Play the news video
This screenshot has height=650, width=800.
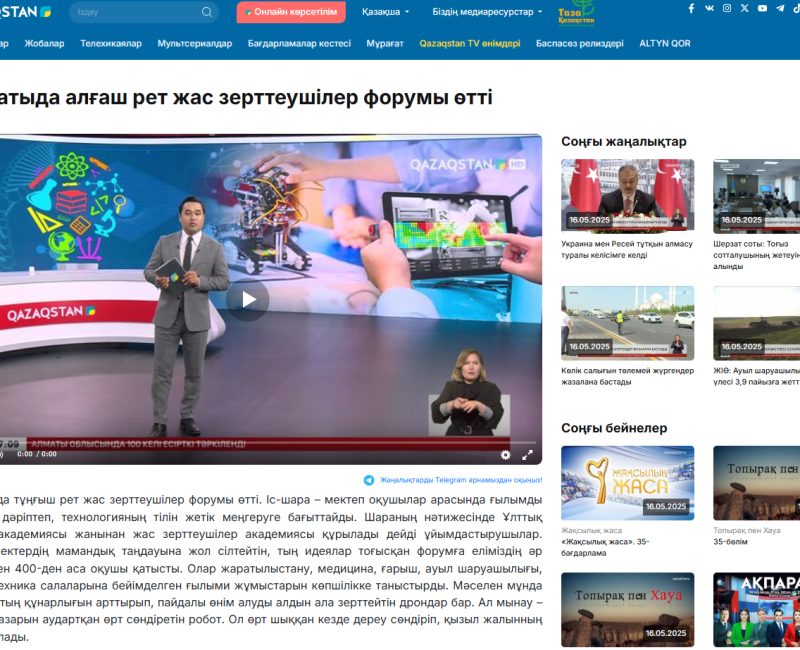(247, 299)
